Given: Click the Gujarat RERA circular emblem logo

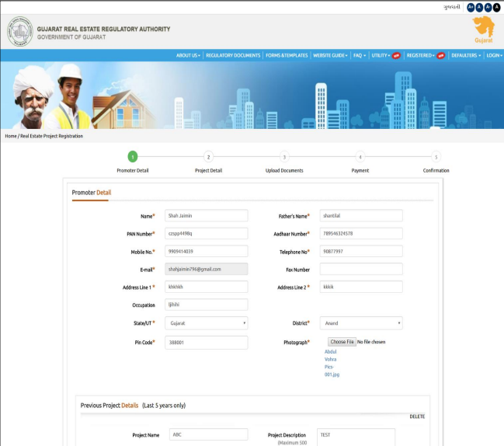Looking at the screenshot, I should (x=20, y=32).
